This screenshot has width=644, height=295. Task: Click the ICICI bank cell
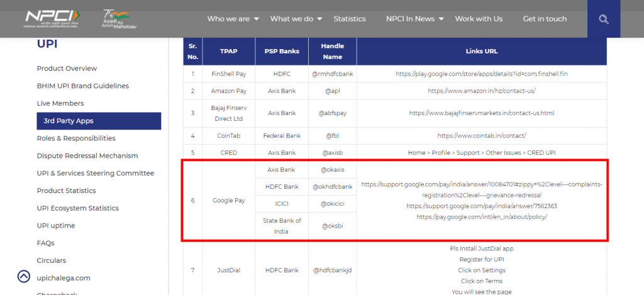282,204
